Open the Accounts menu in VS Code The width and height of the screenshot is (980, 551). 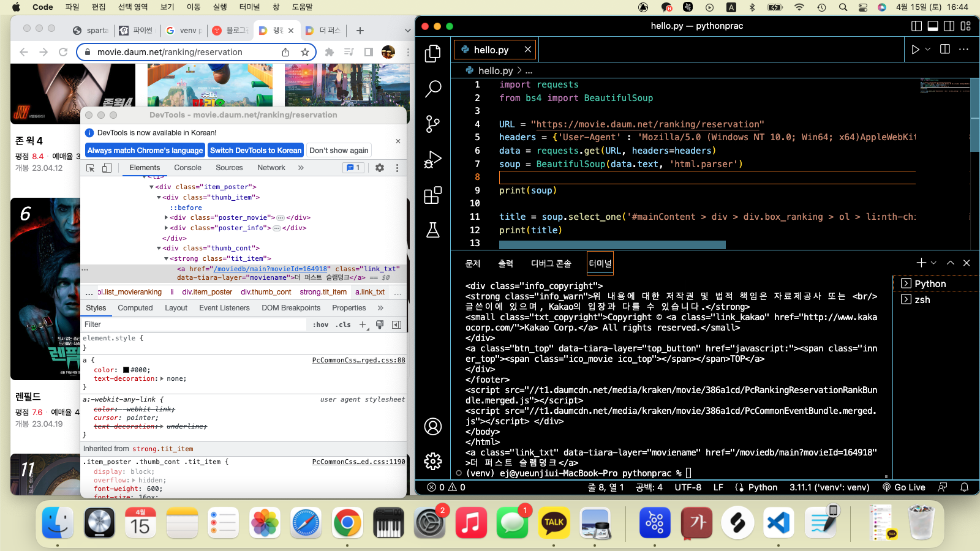433,426
